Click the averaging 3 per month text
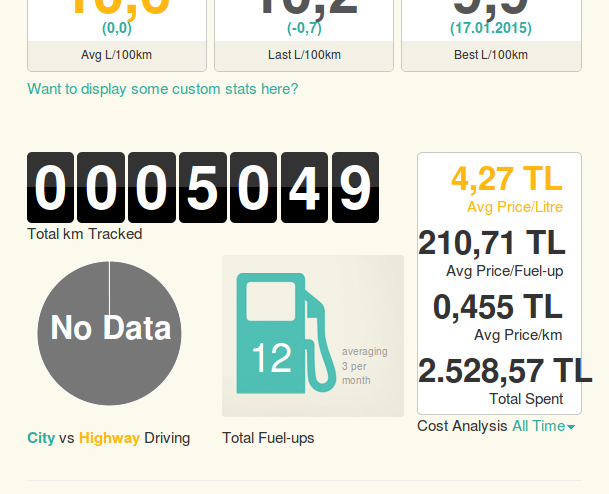 (x=364, y=366)
